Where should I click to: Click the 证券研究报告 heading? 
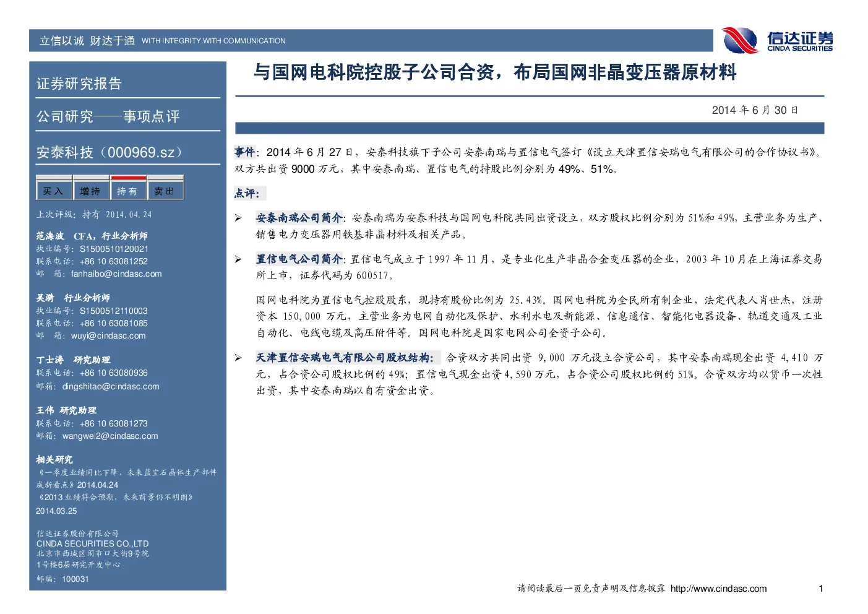tap(79, 84)
